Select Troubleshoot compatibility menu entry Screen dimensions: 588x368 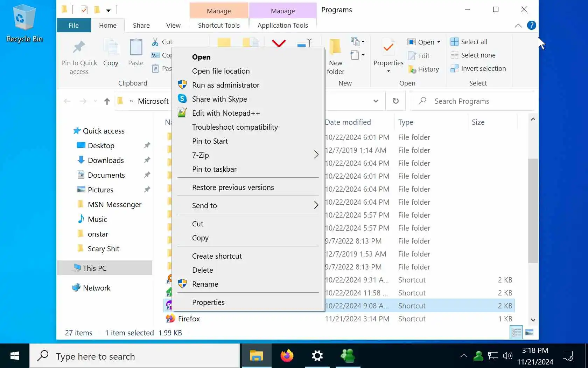(x=248, y=127)
